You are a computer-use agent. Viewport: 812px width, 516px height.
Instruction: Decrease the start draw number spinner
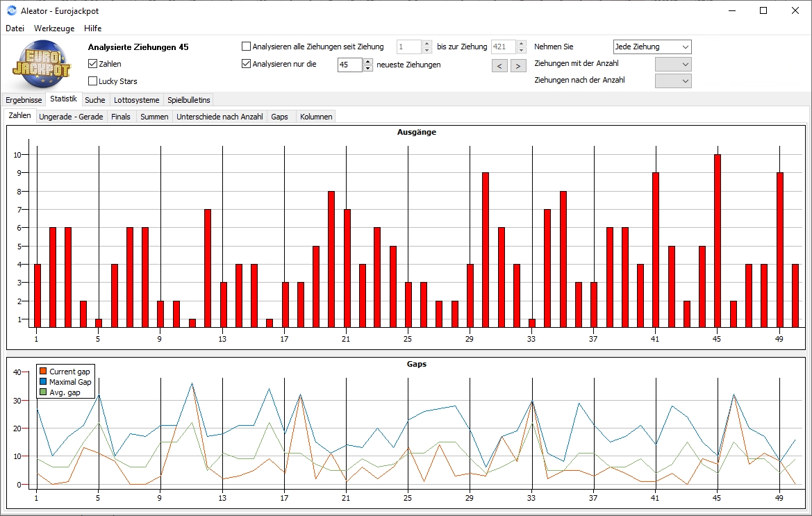tap(427, 50)
